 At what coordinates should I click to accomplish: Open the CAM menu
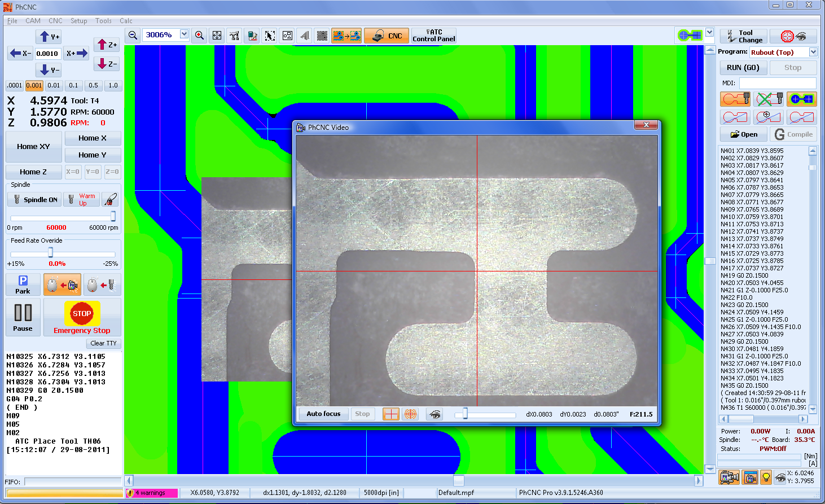point(33,21)
